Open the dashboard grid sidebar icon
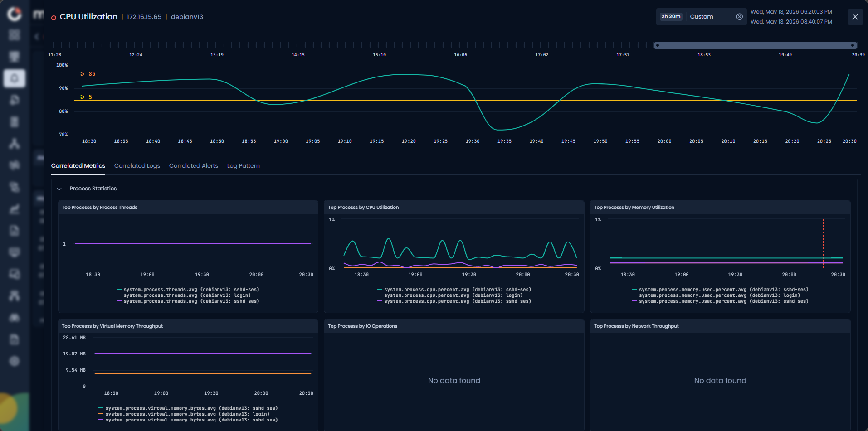Screen dimensions: 868x431 pyautogui.click(x=15, y=35)
